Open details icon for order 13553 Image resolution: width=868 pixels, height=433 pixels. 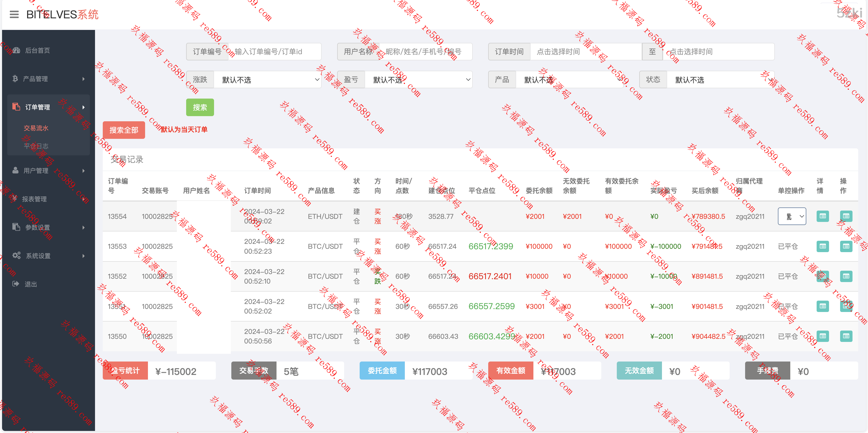[x=822, y=246]
